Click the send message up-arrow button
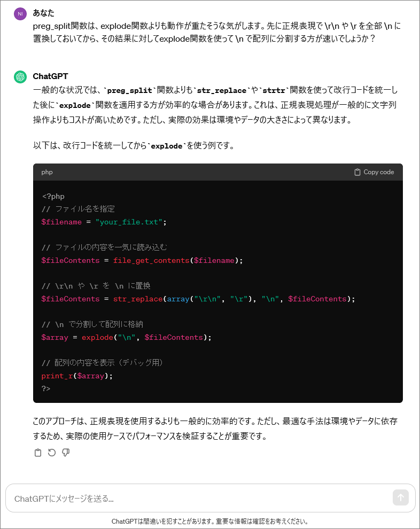This screenshot has width=420, height=529. point(400,497)
